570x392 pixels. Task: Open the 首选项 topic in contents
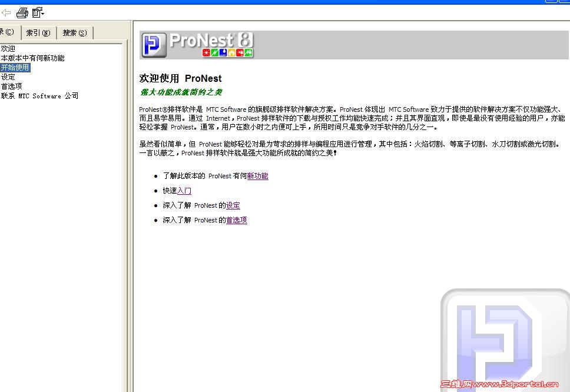pyautogui.click(x=11, y=87)
